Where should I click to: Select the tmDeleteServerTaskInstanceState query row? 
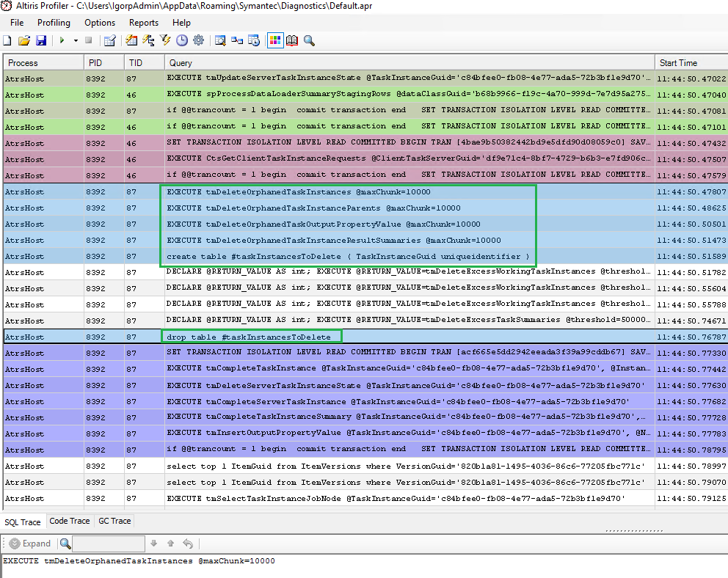[365, 385]
